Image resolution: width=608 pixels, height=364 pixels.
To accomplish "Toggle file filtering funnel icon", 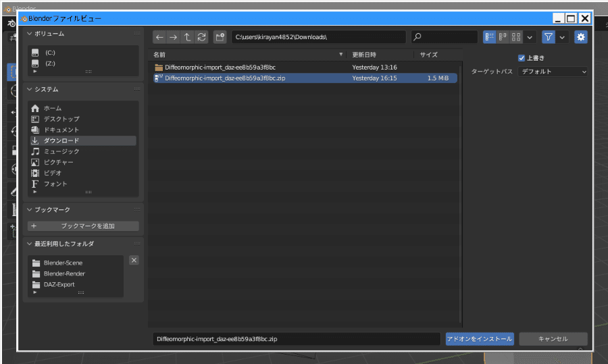I will pyautogui.click(x=549, y=37).
